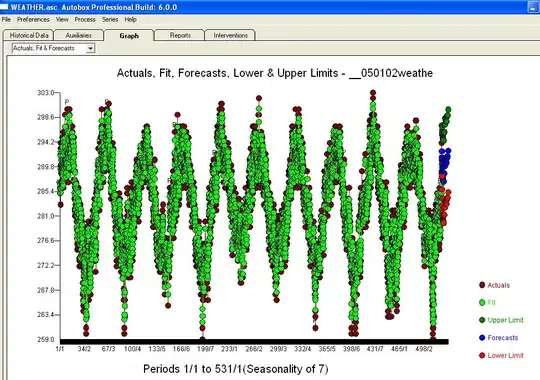The image size is (540, 380).
Task: Open the Preferences menu
Action: click(x=33, y=20)
